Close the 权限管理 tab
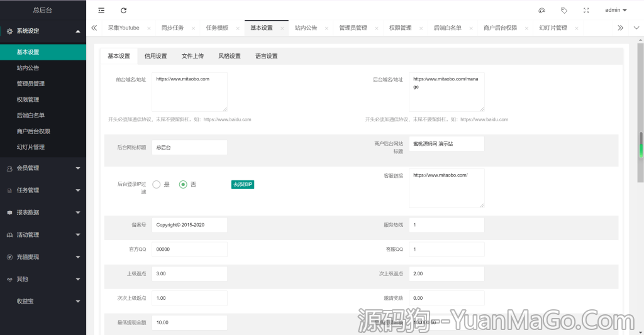The image size is (644, 335). 421,28
